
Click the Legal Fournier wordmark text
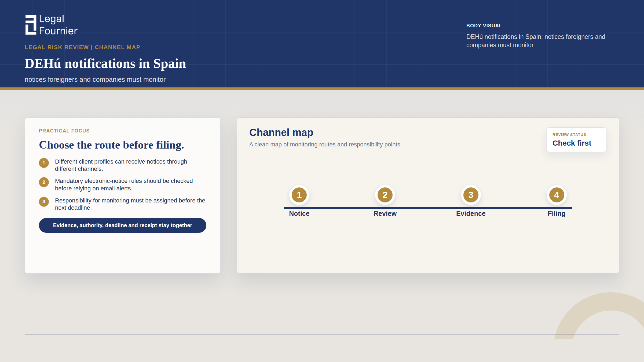pos(58,25)
